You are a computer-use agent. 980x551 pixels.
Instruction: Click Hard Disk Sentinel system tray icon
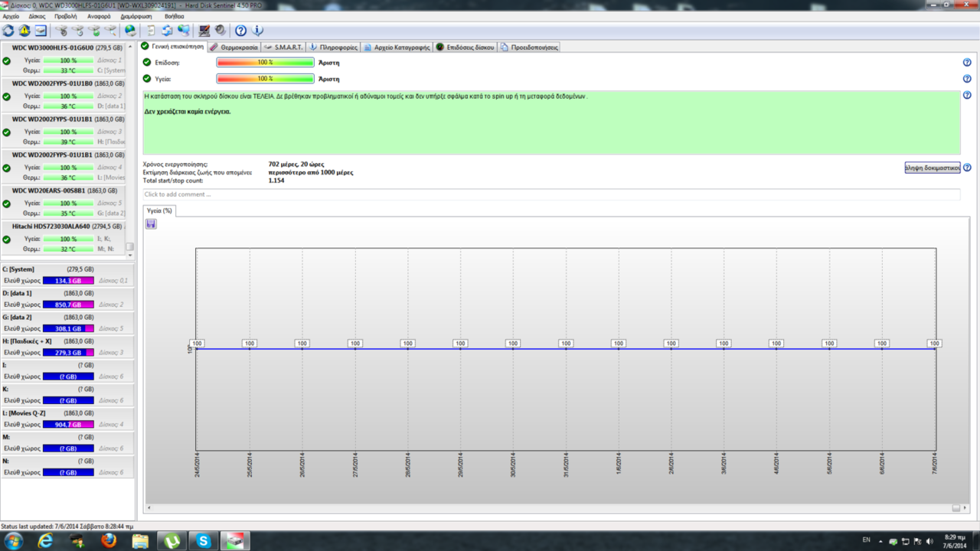pos(893,542)
